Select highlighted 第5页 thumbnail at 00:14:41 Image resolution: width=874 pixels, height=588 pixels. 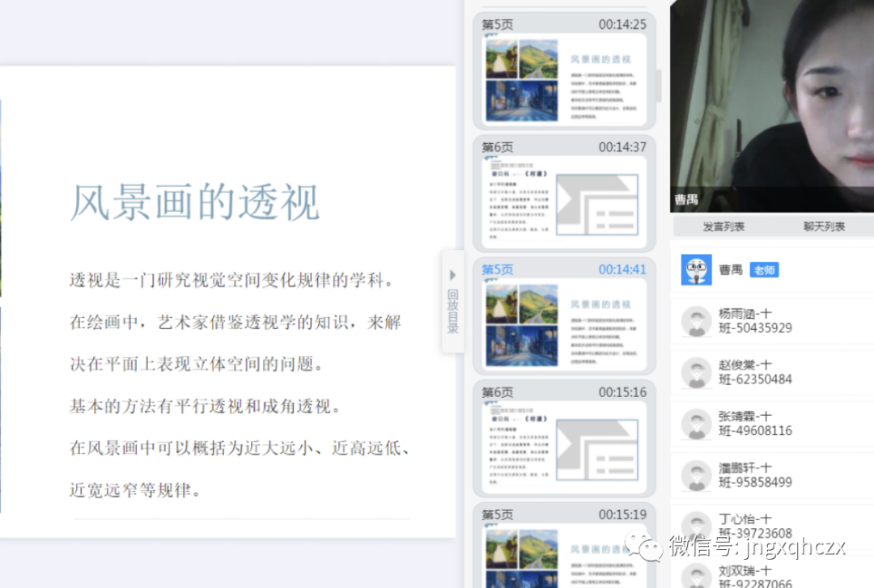564,316
